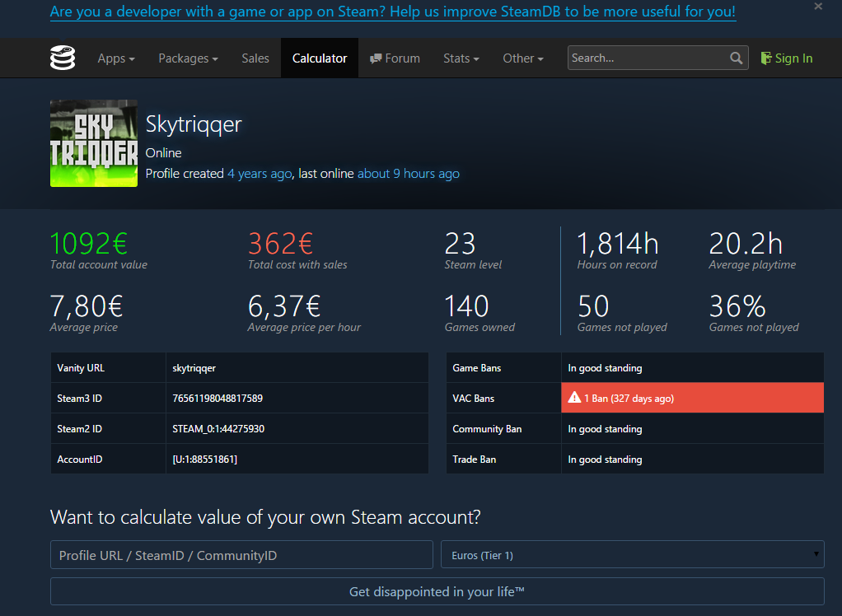Screen dimensions: 842x616
Task: Click the VAC ban warning triangle icon
Action: tap(574, 398)
